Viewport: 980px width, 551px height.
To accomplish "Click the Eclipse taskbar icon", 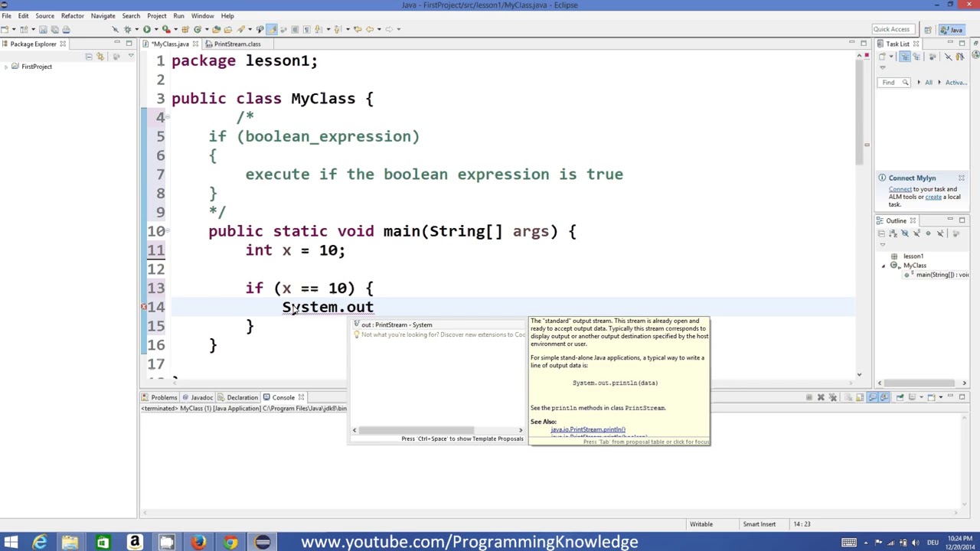I will pos(263,542).
